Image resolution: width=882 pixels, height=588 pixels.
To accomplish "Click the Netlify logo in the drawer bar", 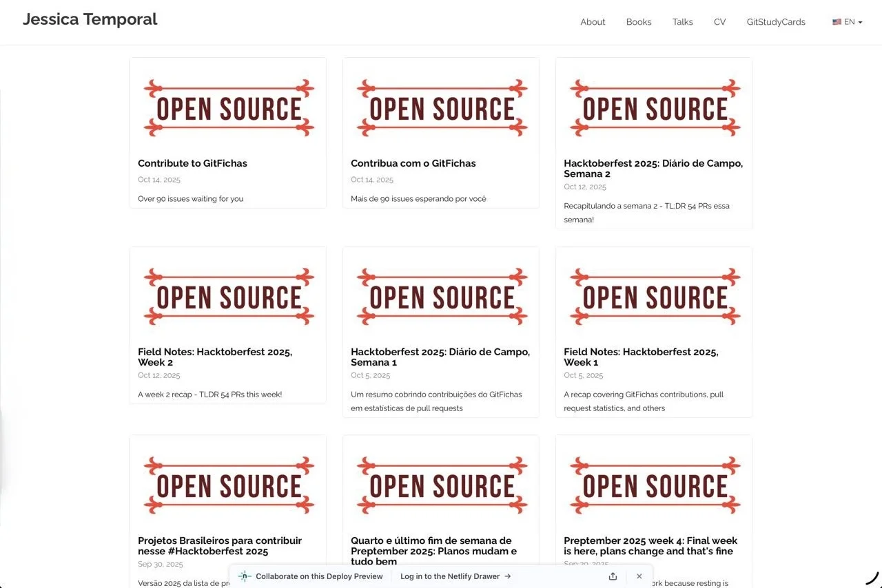I will coord(244,576).
